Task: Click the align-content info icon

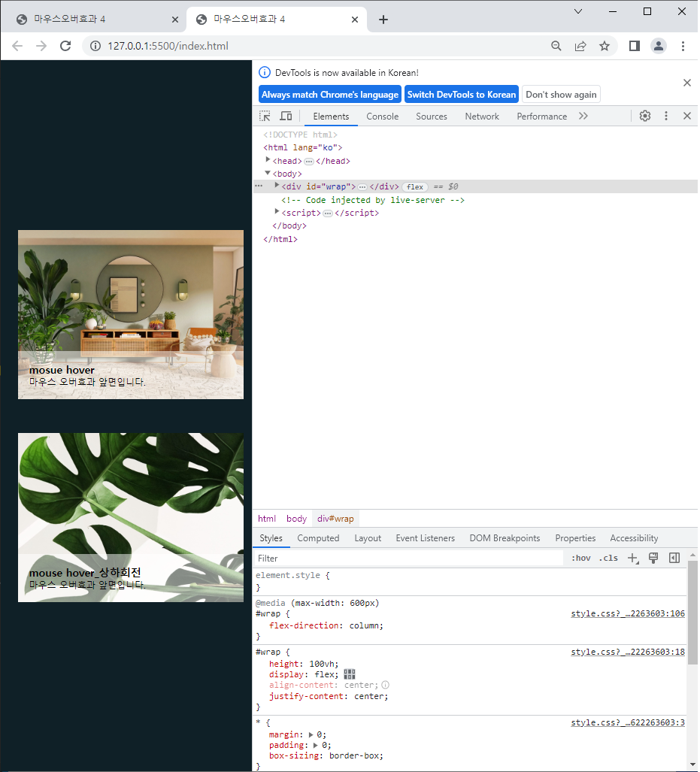Action: 385,685
